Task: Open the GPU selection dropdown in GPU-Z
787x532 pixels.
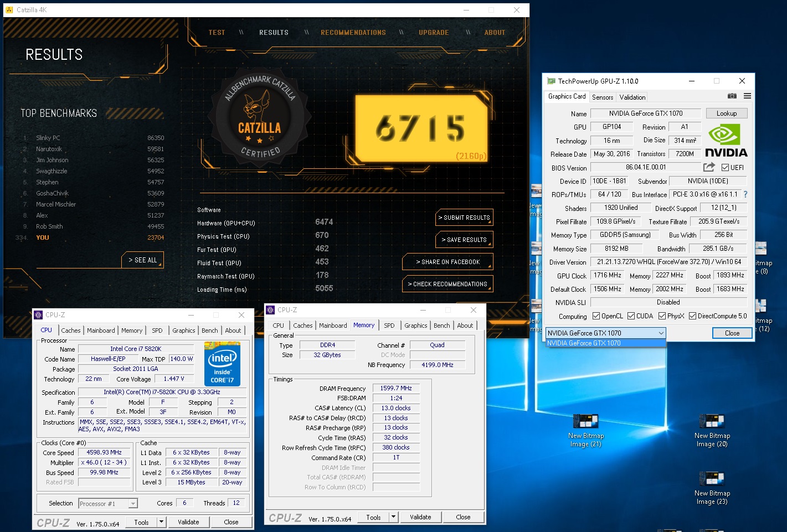Action: 606,333
